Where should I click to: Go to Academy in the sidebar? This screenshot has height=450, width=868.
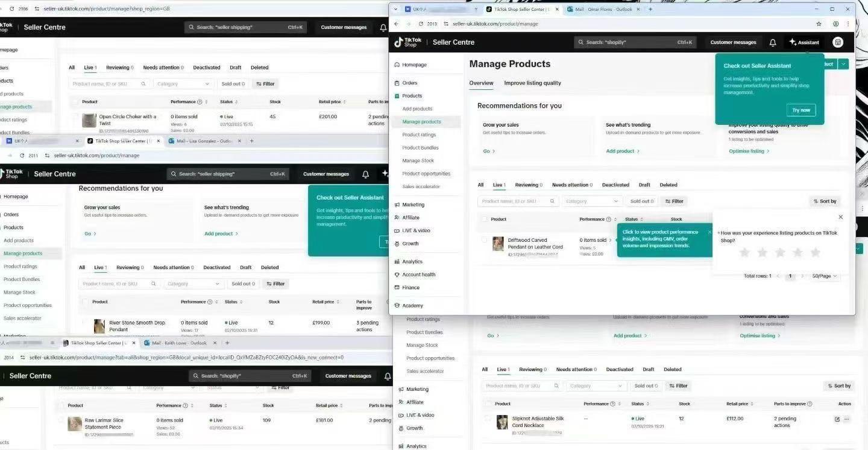coord(412,306)
